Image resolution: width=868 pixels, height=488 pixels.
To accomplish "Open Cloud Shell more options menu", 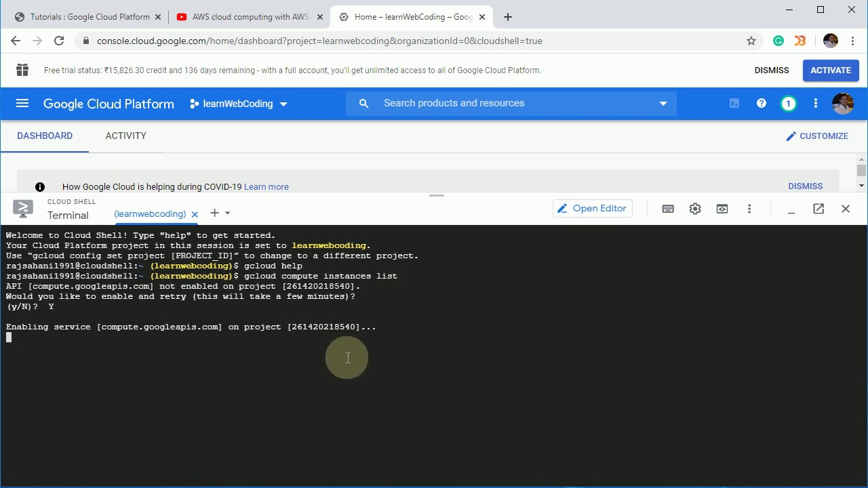I will coord(749,209).
